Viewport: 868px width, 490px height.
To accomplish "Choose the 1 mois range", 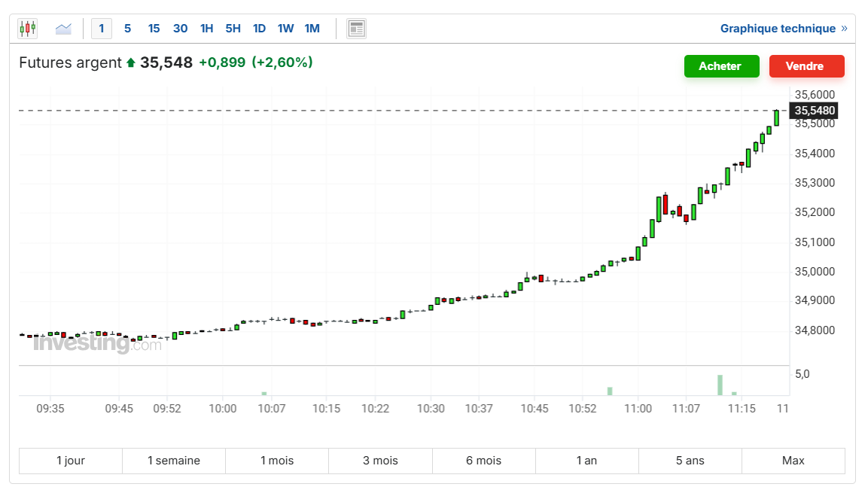I will click(277, 461).
